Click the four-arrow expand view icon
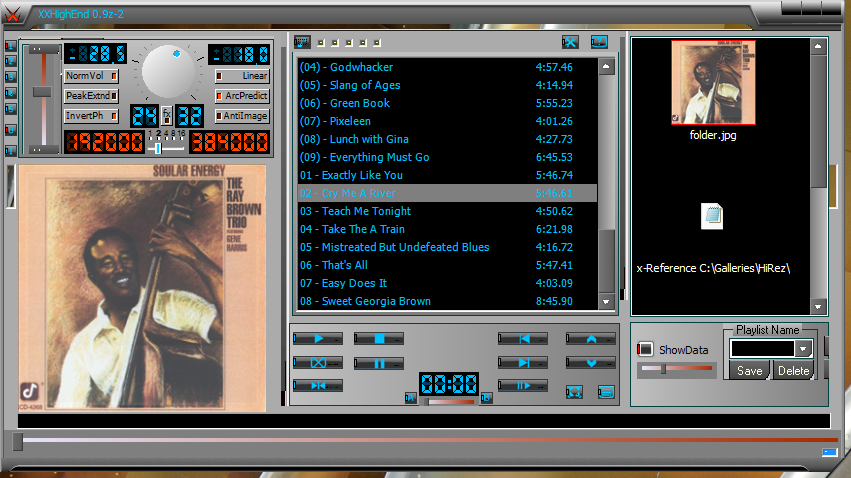The image size is (851, 478). (574, 392)
